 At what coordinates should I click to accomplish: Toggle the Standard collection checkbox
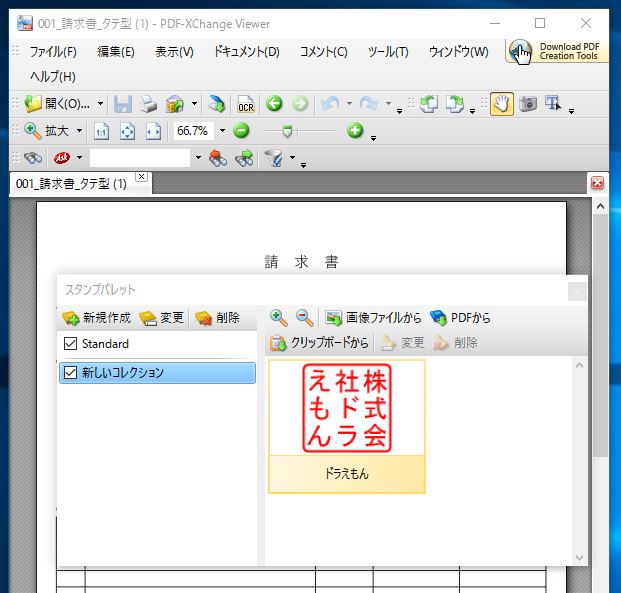(x=70, y=343)
